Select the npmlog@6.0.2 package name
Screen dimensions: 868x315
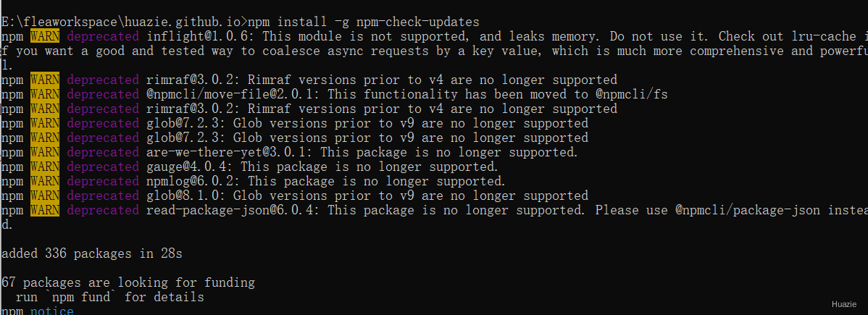tap(193, 180)
